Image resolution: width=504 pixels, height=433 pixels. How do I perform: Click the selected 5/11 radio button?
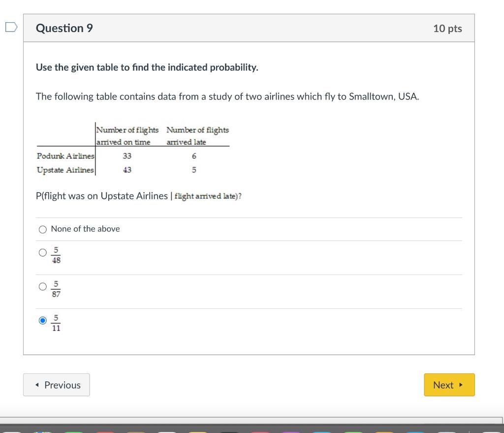pyautogui.click(x=43, y=321)
